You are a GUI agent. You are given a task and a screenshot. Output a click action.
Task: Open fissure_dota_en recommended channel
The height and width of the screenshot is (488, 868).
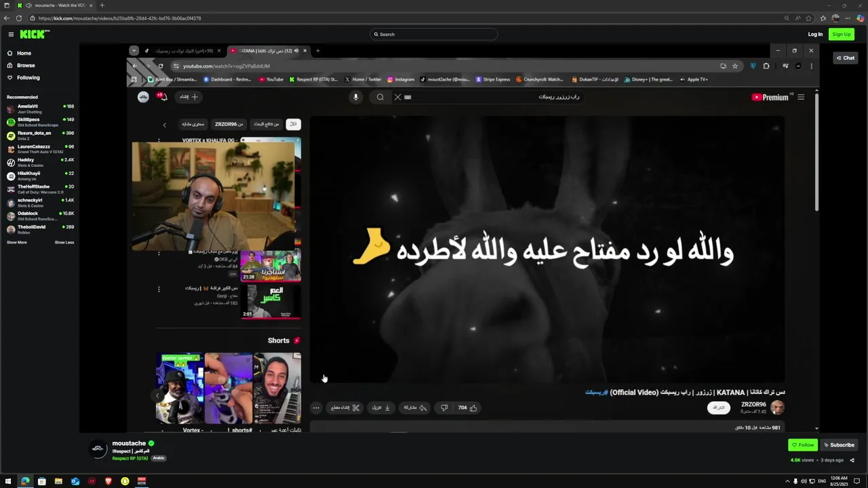tap(40, 136)
